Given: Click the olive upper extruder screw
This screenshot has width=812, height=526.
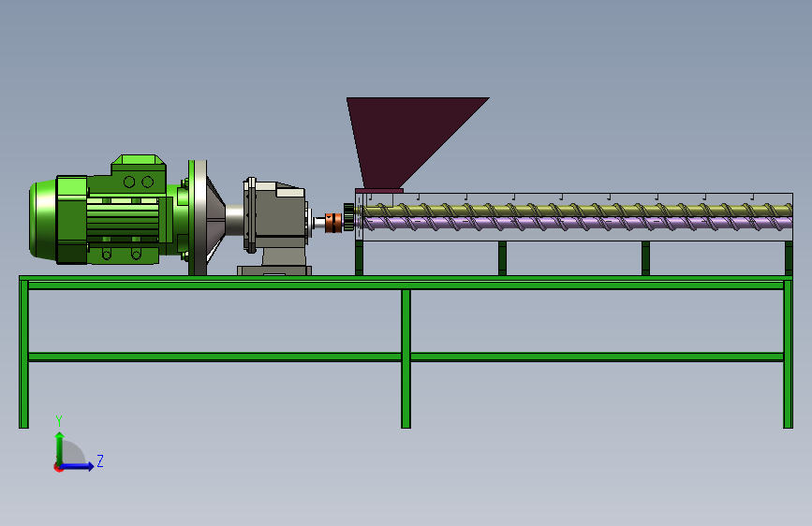Looking at the screenshot, I should [578, 210].
